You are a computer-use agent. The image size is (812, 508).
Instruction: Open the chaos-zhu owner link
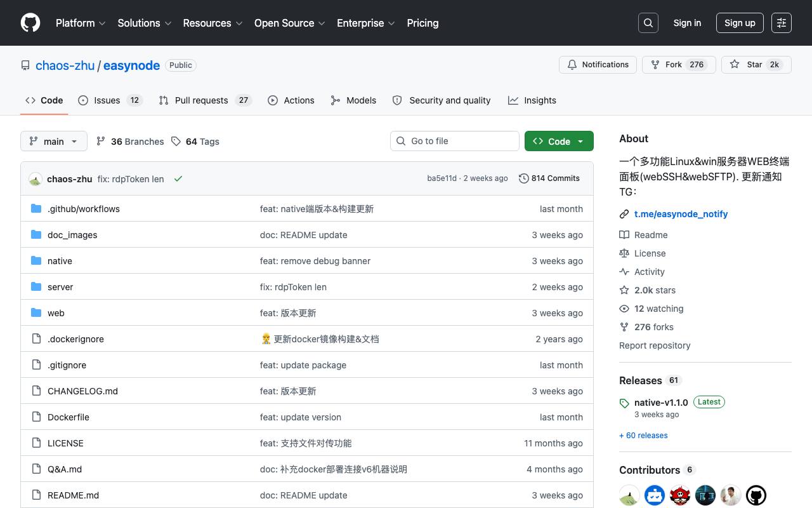65,65
